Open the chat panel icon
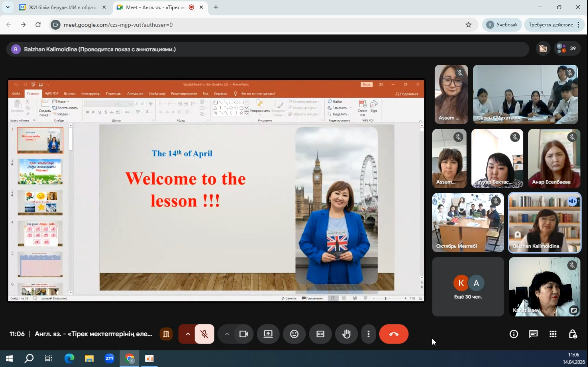 coord(533,334)
